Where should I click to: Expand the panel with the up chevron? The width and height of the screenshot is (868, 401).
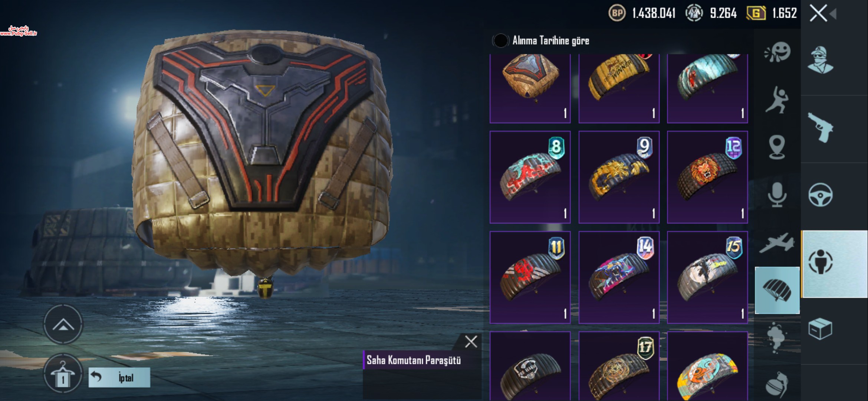(63, 325)
